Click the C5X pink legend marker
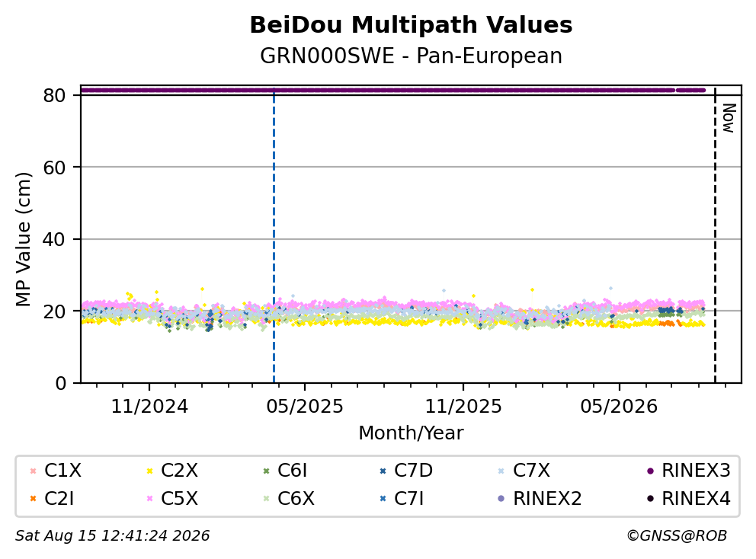The height and width of the screenshot is (559, 756). 149,499
